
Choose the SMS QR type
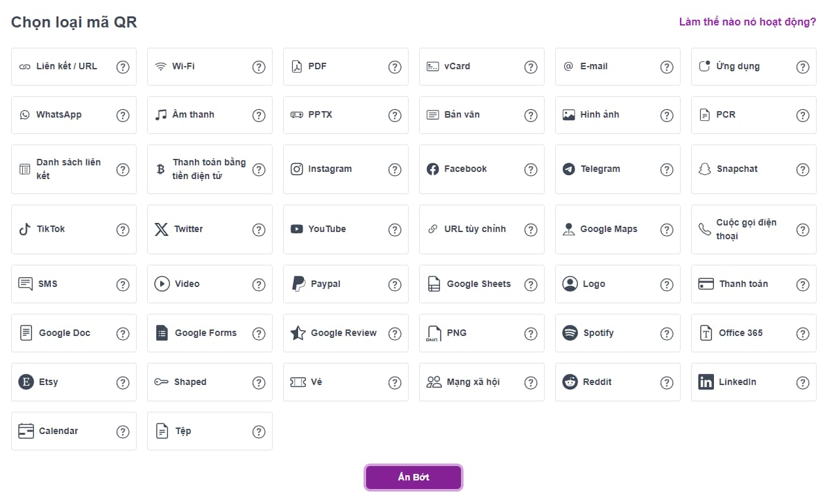coord(74,284)
